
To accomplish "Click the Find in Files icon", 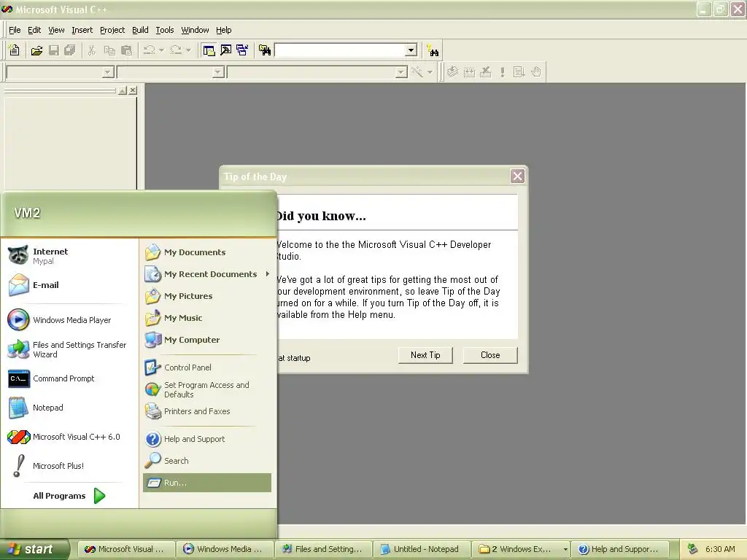I will tap(265, 50).
